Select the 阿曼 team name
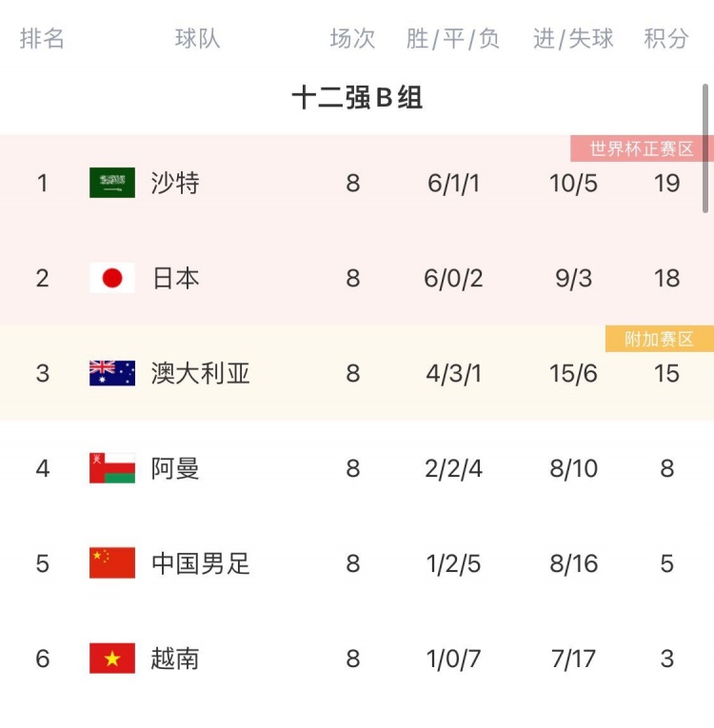 [x=174, y=468]
